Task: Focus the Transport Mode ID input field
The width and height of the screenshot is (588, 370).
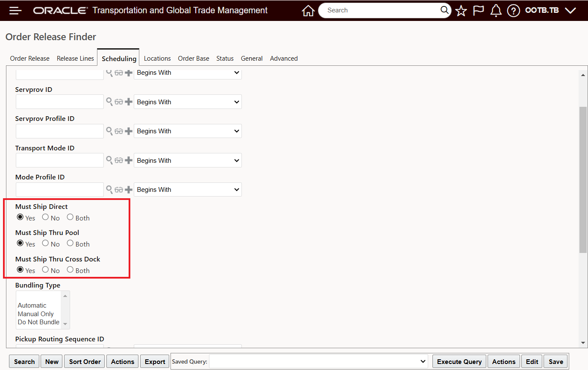Action: click(x=60, y=160)
